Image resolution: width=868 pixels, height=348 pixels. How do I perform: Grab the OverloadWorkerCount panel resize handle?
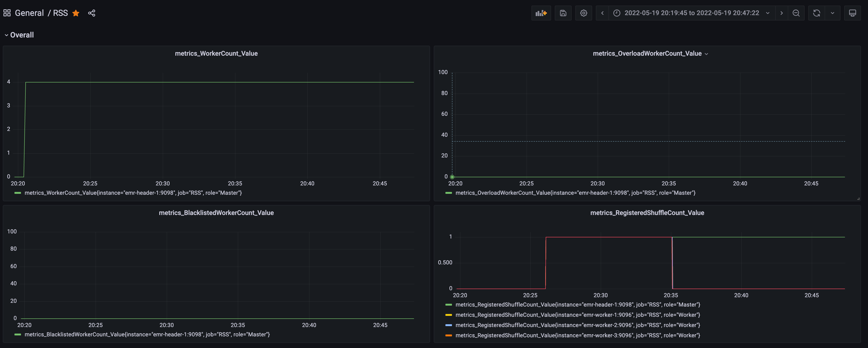tap(858, 198)
